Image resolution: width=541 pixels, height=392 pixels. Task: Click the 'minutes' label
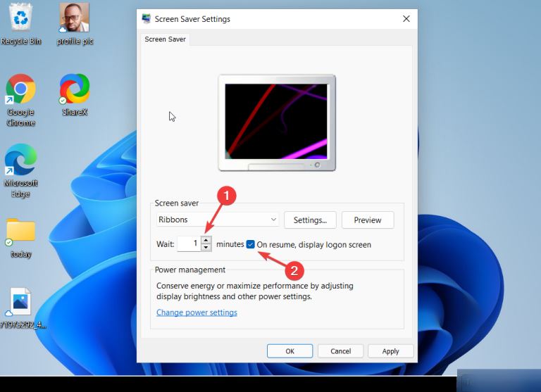230,244
